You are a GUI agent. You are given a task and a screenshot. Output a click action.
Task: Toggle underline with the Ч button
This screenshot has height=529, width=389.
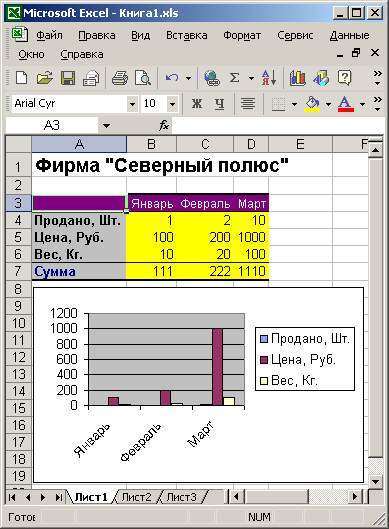click(x=220, y=104)
